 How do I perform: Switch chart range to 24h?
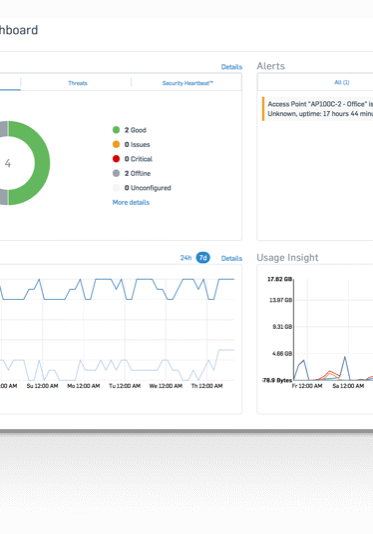point(186,258)
